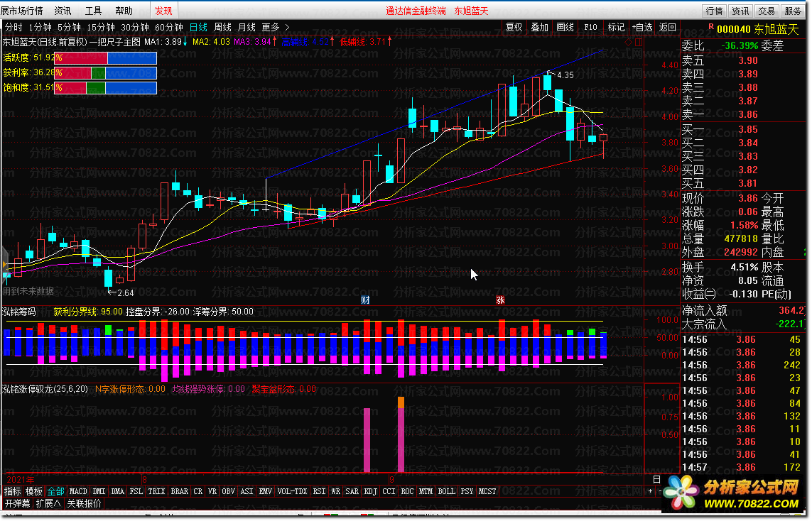Expand the 扩展∧ panel
The image size is (812, 521).
click(x=48, y=503)
